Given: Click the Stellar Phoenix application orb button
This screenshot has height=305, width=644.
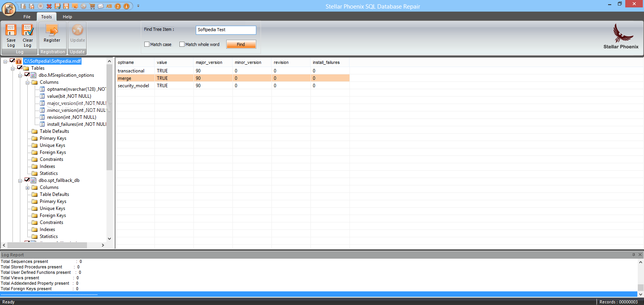Looking at the screenshot, I should pyautogui.click(x=9, y=9).
